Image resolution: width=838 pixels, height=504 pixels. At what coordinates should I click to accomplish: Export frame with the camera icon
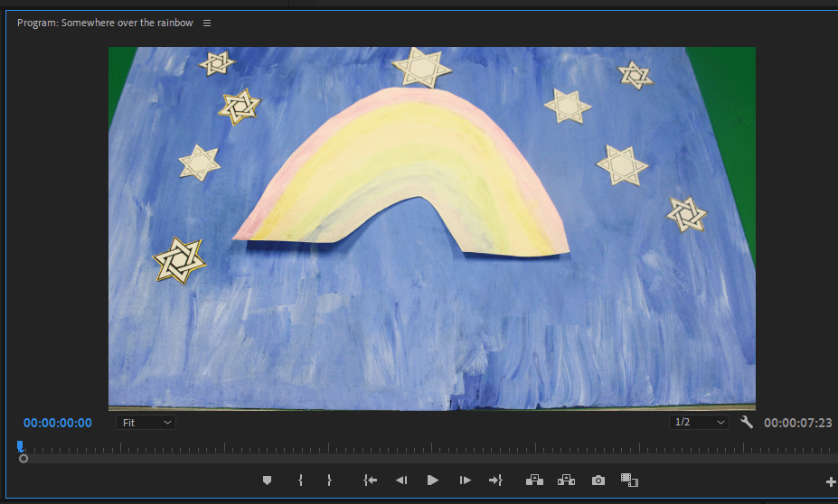[x=598, y=481]
